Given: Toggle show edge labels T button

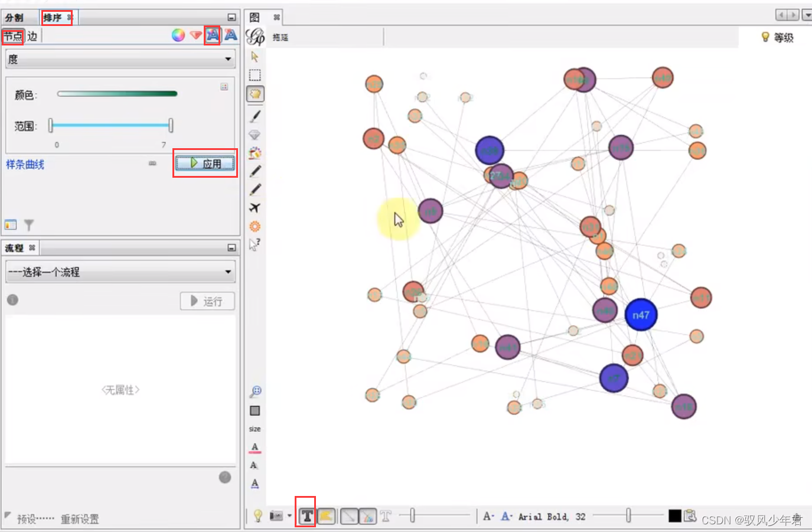Looking at the screenshot, I should coord(386,517).
